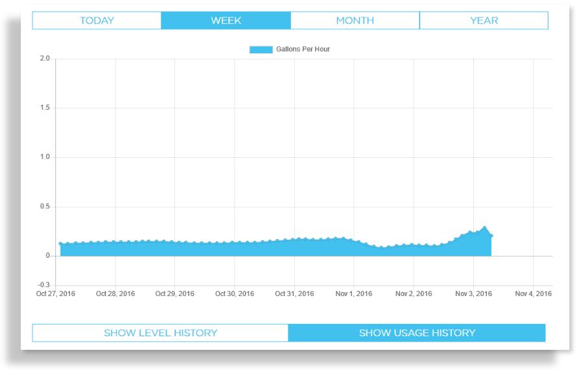This screenshot has height=370, width=588.
Task: Select the 1.0 y-axis value label
Action: [x=45, y=157]
